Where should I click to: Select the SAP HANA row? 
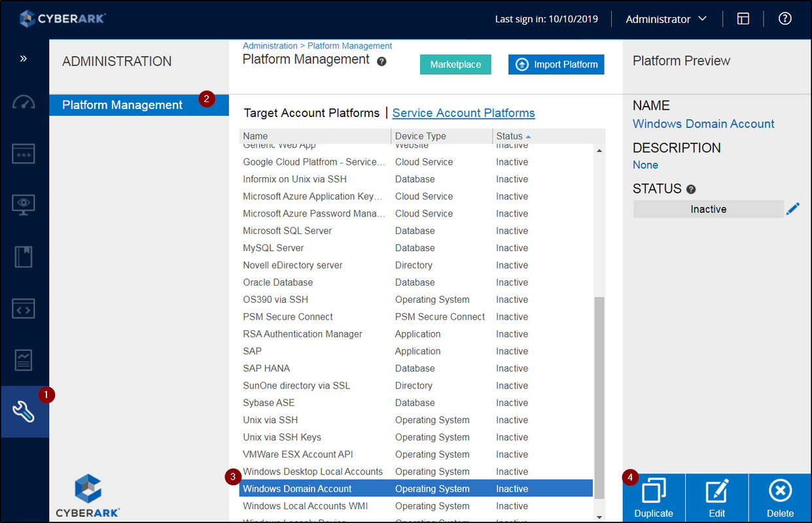pos(416,369)
